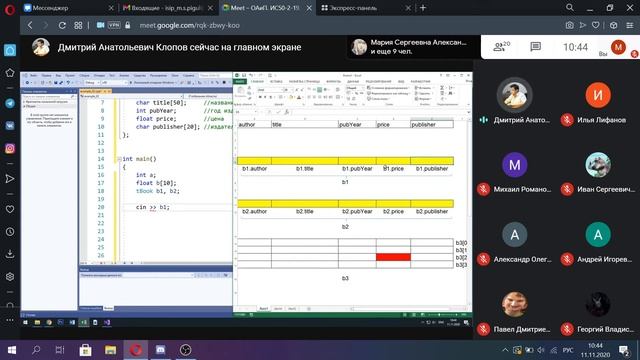Click the 10:44 meeting clock

pos(575,47)
